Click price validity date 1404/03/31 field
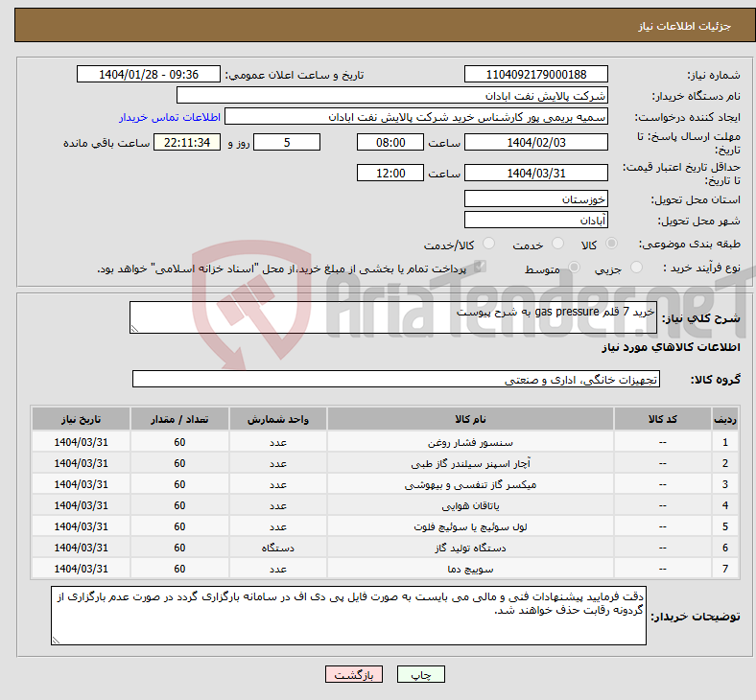 535,173
